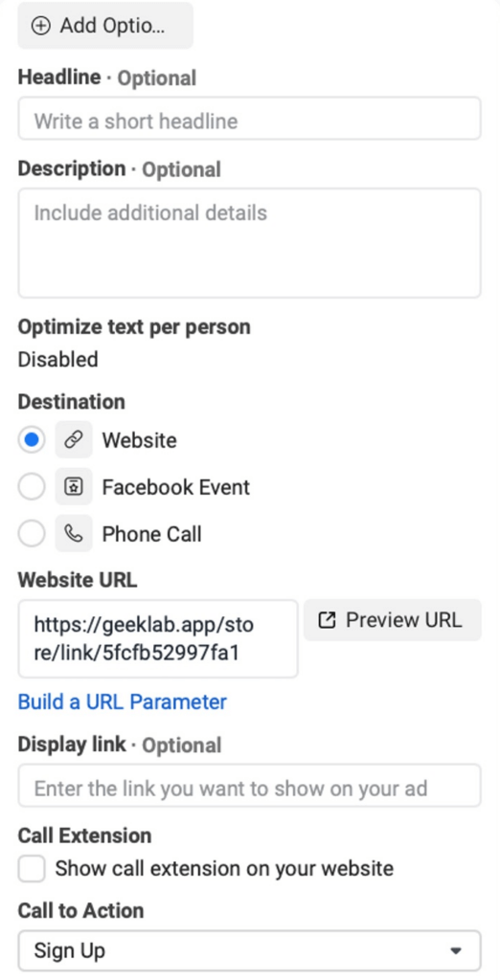The height and width of the screenshot is (980, 500).
Task: Open the Build a URL Parameter link
Action: (122, 702)
